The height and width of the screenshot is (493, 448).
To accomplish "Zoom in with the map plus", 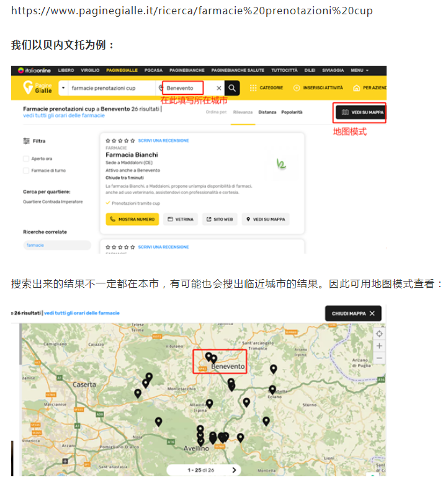I will coord(379,346).
